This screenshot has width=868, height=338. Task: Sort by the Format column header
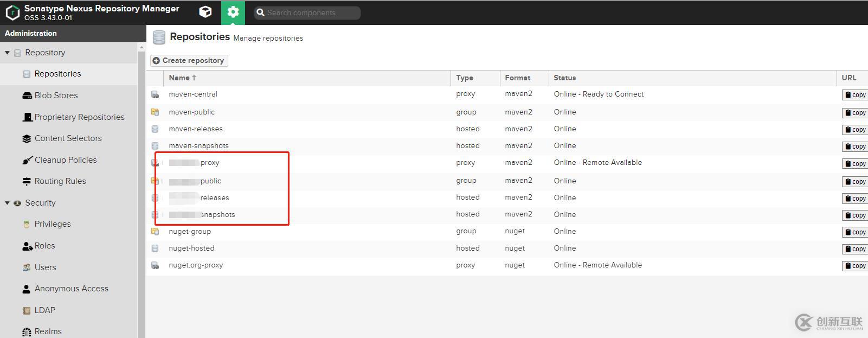pyautogui.click(x=524, y=78)
